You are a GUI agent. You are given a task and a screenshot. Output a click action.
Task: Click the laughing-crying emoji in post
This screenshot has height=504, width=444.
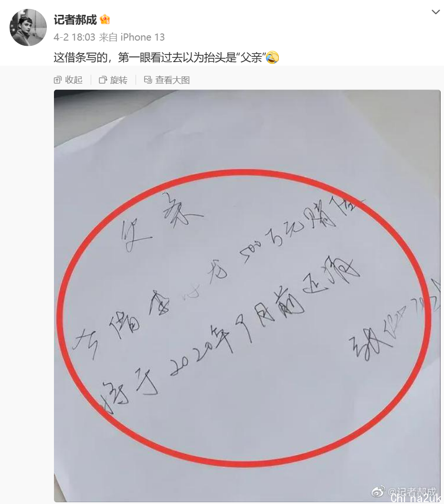[272, 58]
